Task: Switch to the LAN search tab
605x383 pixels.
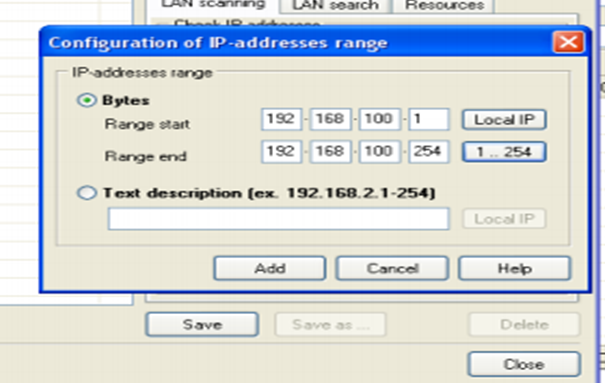Action: [x=335, y=5]
